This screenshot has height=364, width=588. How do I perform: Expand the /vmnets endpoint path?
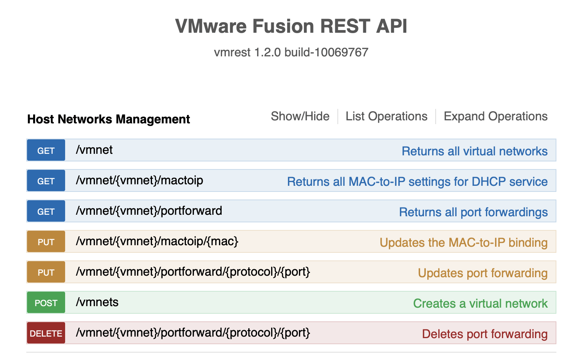97,302
